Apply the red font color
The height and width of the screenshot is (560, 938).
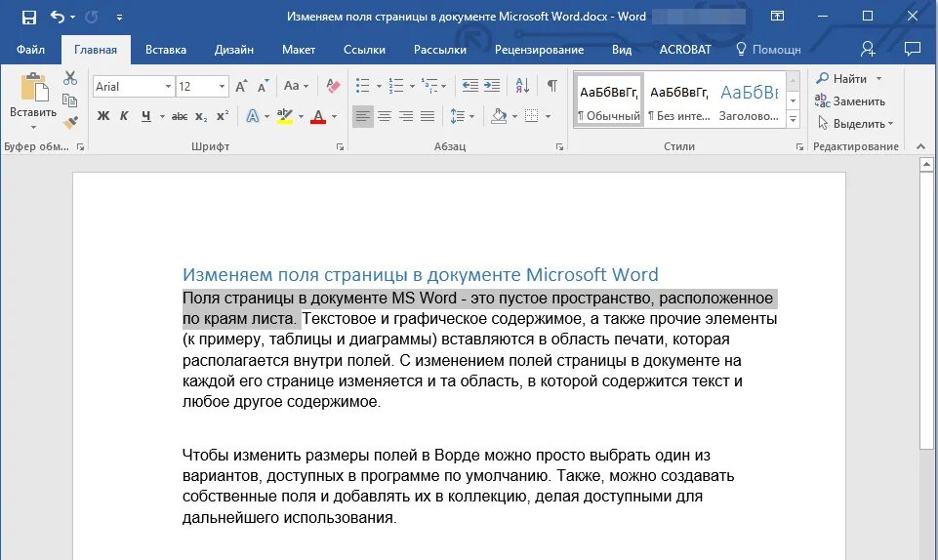pyautogui.click(x=318, y=116)
